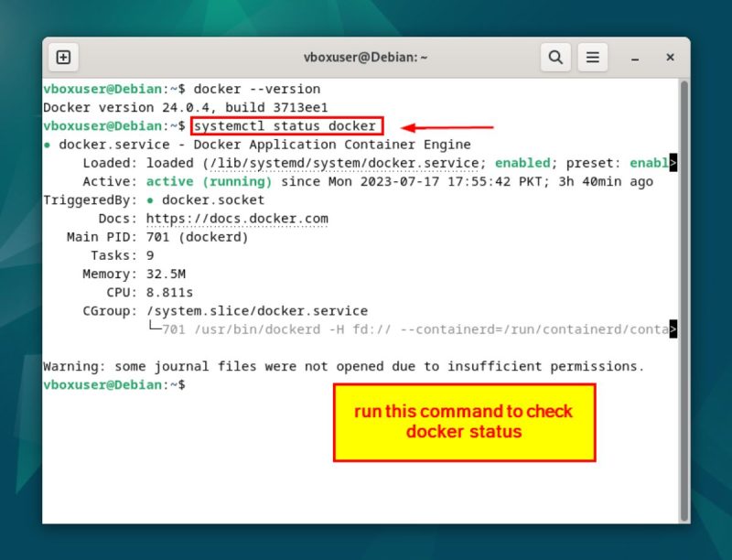Open a new terminal tab
Image resolution: width=732 pixels, height=560 pixels.
(63, 57)
